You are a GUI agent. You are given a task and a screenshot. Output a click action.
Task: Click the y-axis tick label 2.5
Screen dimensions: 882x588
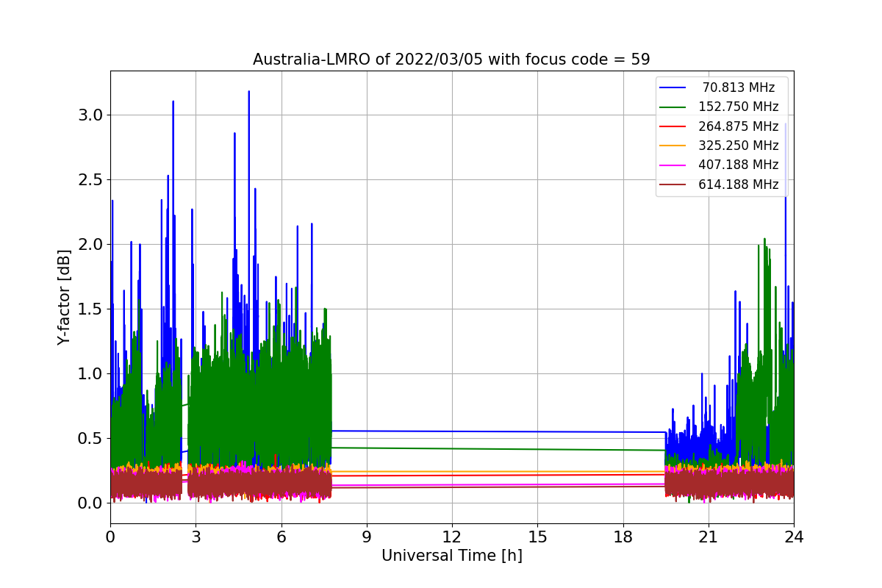click(x=91, y=180)
